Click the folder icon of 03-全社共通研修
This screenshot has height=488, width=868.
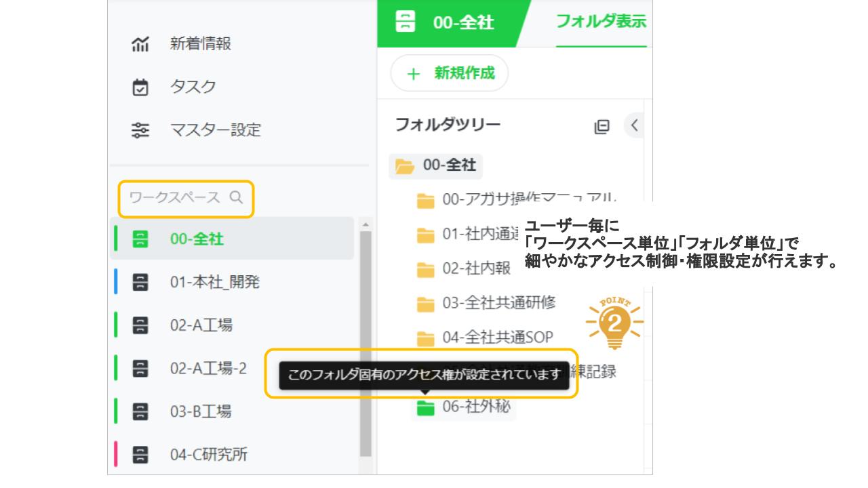click(x=426, y=303)
